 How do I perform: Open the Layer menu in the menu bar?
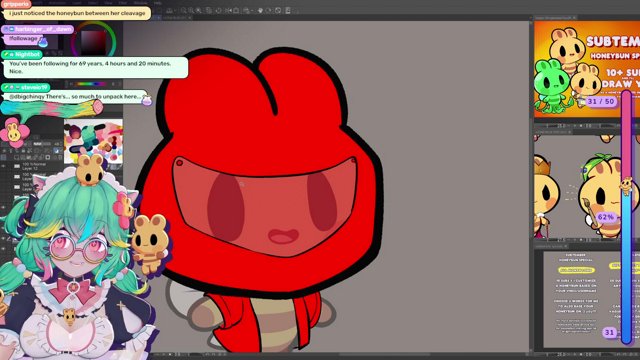tap(77, 3)
